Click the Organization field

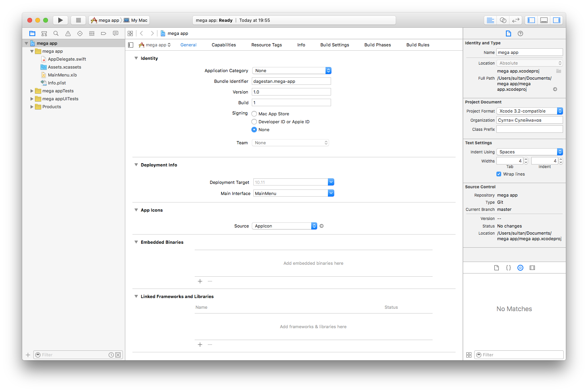click(x=530, y=120)
